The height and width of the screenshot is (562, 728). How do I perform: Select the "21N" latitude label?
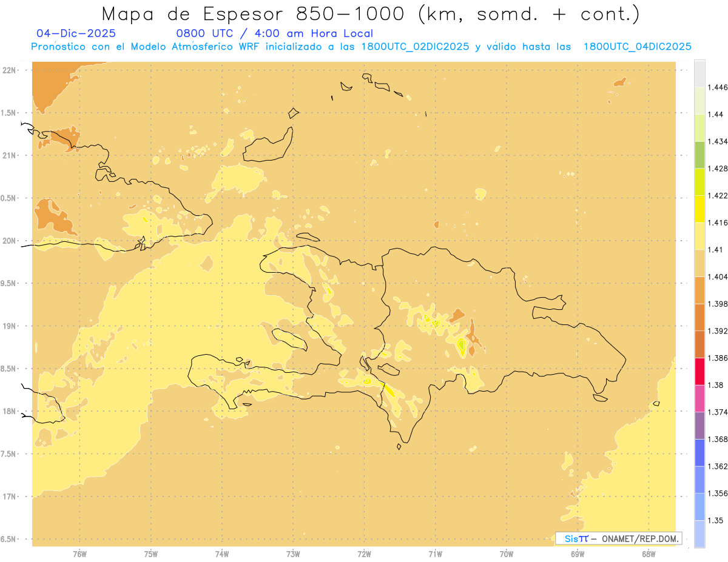pos(10,156)
